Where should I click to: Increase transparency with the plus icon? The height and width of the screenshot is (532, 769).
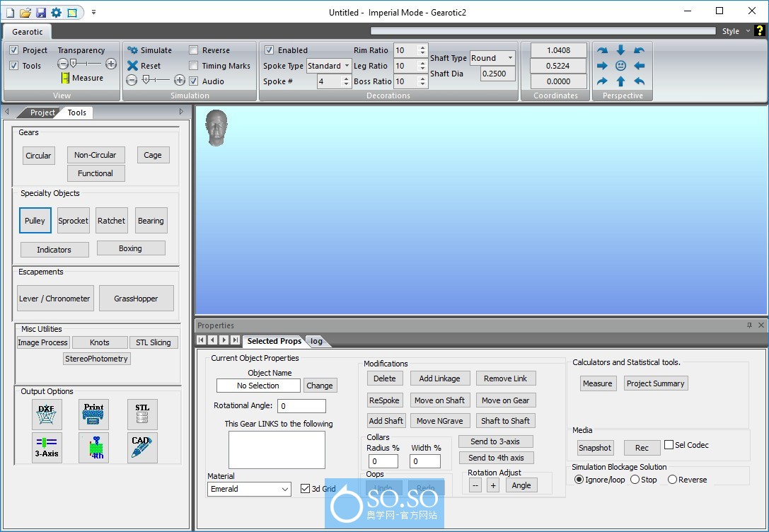pos(111,64)
